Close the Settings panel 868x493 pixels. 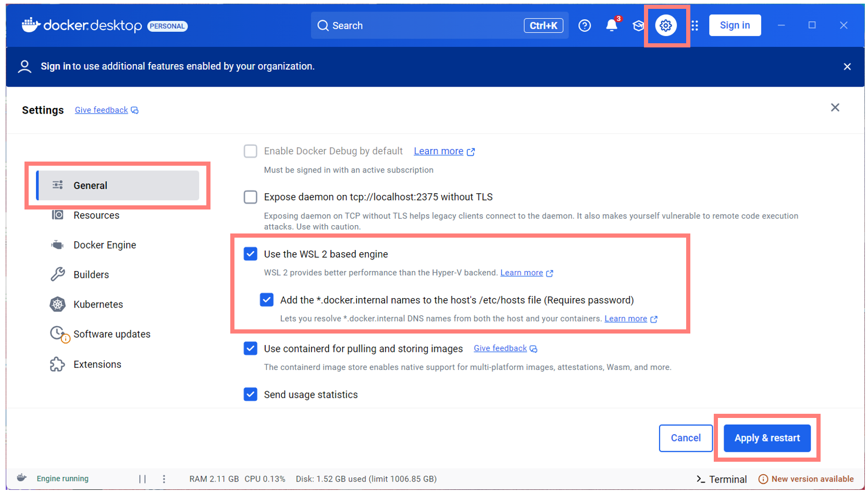[x=835, y=107]
